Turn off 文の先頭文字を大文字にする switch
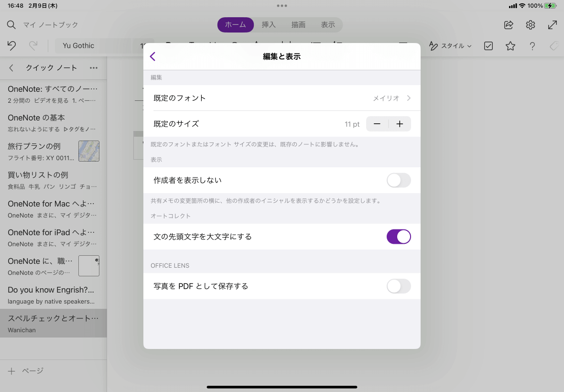The image size is (564, 392). pyautogui.click(x=399, y=237)
